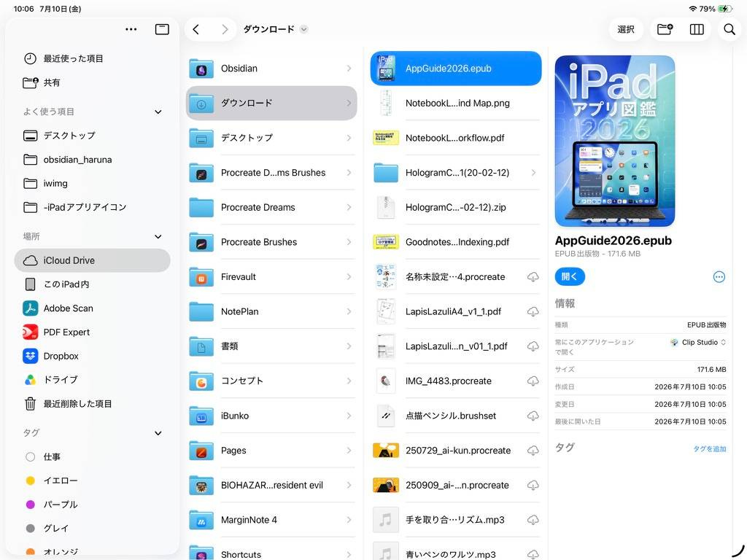Select Goodnotes...Indexing.pdf file
Image resolution: width=747 pixels, height=560 pixels.
(x=456, y=242)
